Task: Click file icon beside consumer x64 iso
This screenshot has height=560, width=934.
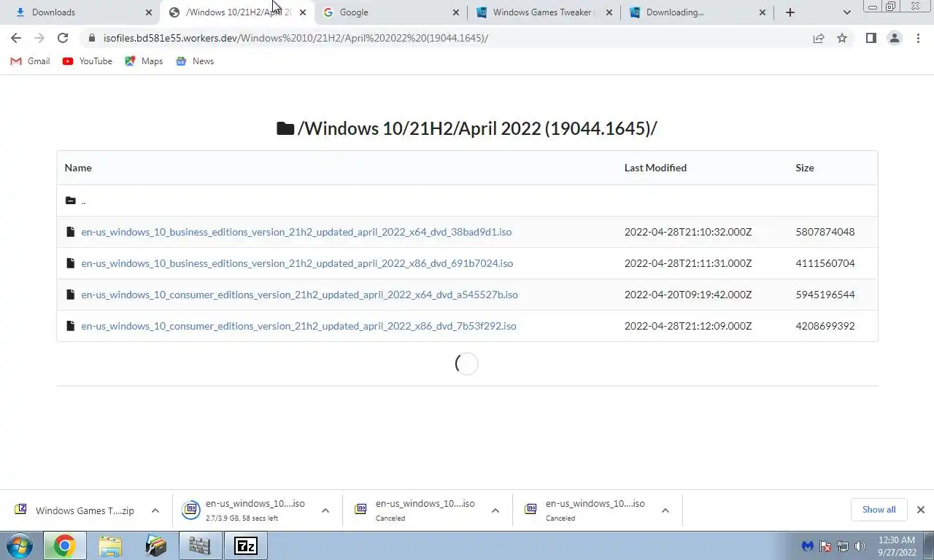Action: click(x=70, y=295)
